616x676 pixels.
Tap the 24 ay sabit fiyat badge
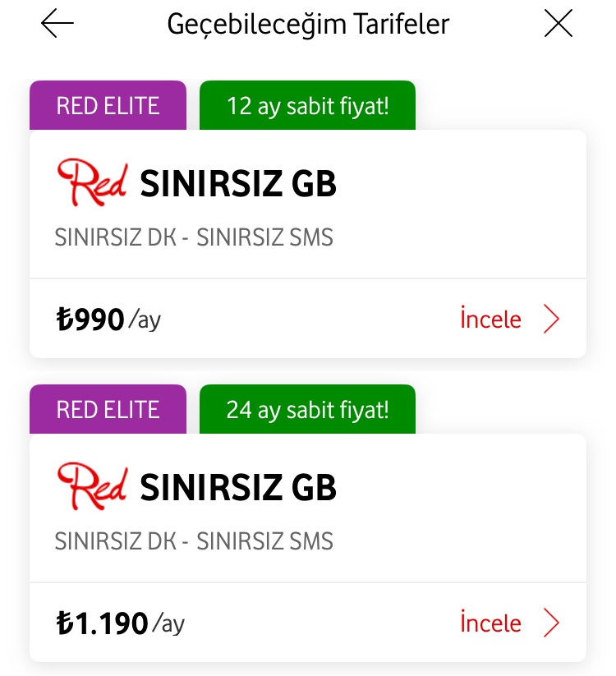pos(307,410)
